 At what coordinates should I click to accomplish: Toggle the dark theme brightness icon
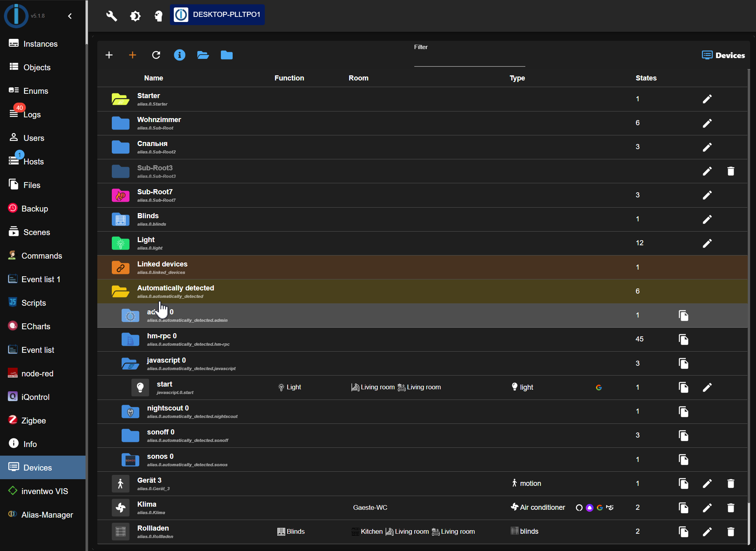(135, 16)
